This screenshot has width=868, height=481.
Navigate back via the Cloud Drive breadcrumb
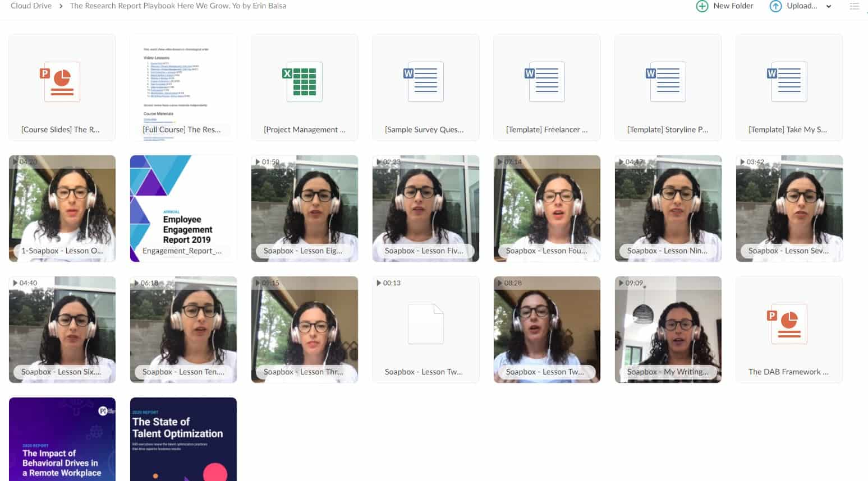point(31,6)
